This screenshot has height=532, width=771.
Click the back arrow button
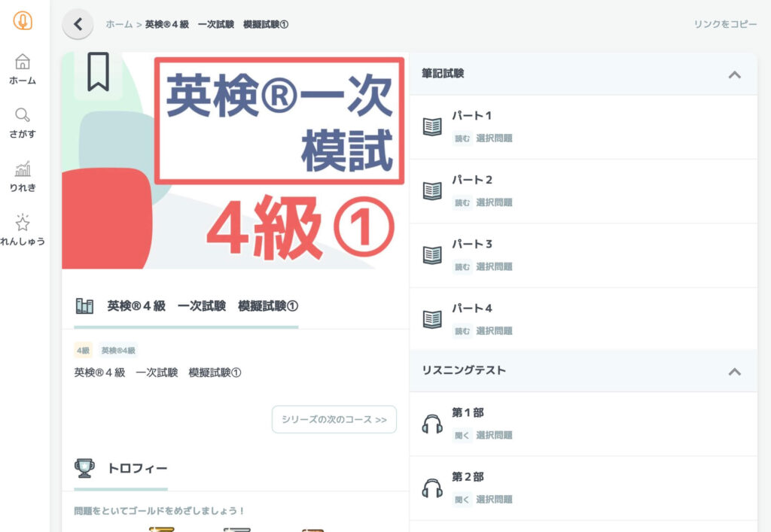coord(78,24)
